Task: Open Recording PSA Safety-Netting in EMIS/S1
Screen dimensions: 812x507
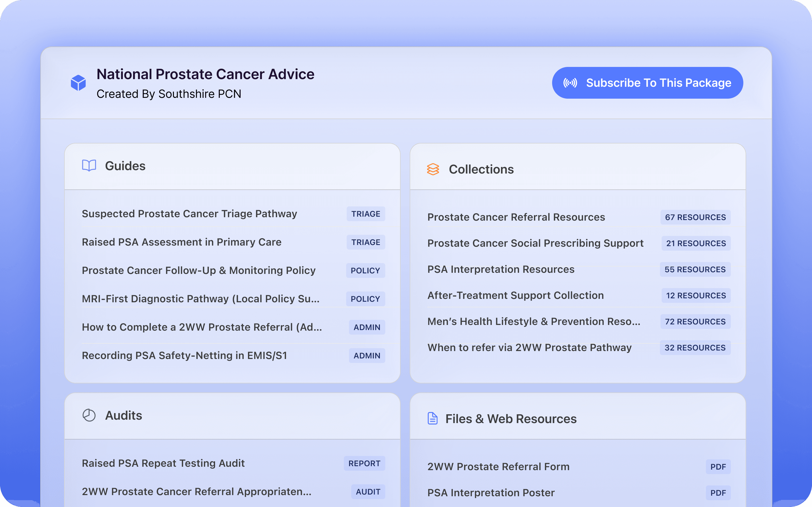Action: 184,355
